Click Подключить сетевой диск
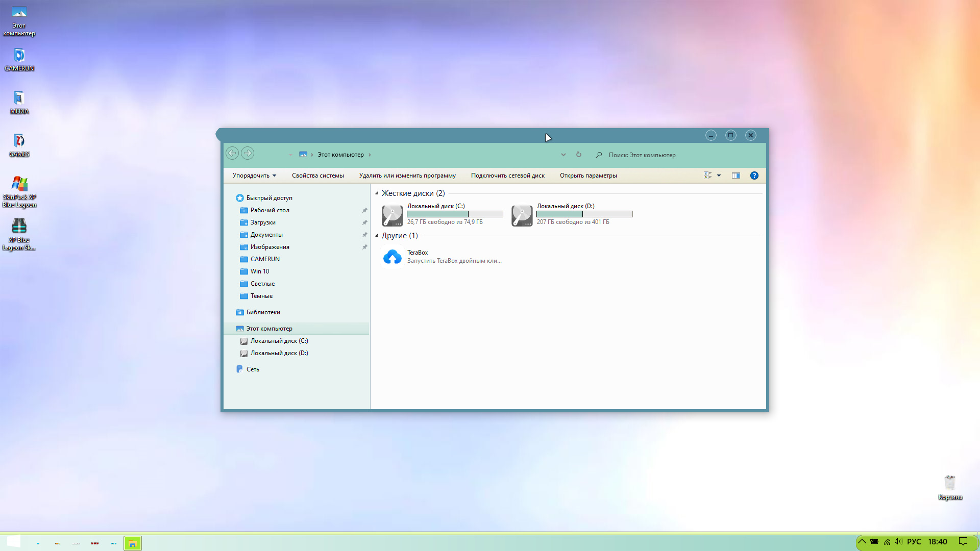The image size is (980, 551). point(507,176)
